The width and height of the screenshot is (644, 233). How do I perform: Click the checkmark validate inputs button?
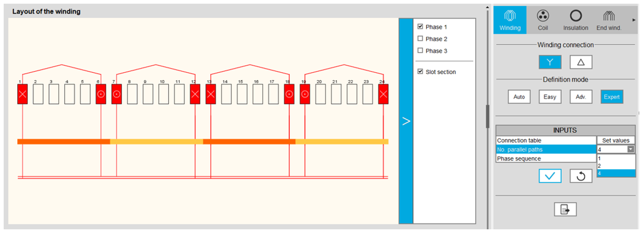pos(550,176)
